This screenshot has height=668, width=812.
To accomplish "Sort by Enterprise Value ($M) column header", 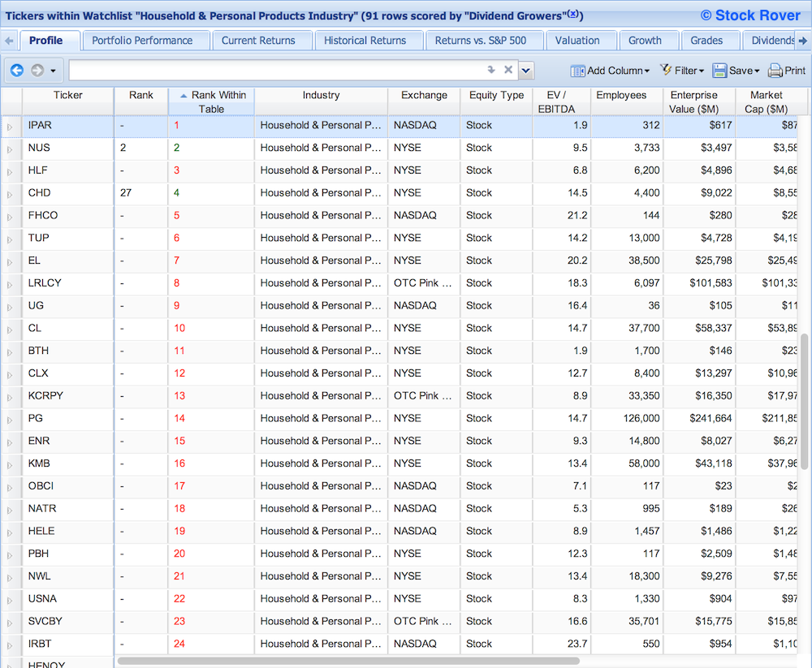I will pos(700,101).
